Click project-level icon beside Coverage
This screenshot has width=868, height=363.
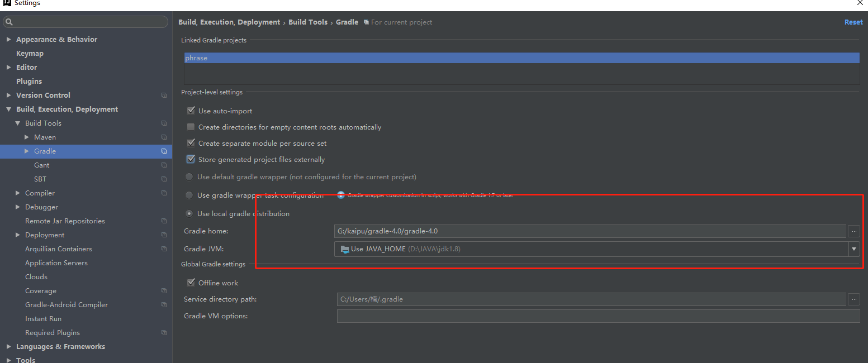click(164, 291)
